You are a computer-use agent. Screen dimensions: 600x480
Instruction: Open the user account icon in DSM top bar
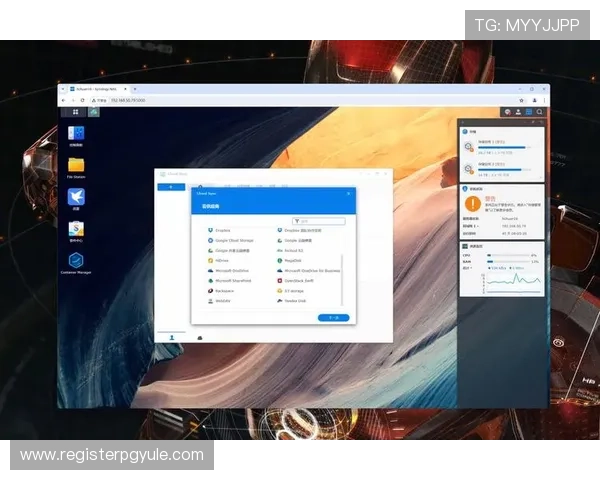point(518,112)
